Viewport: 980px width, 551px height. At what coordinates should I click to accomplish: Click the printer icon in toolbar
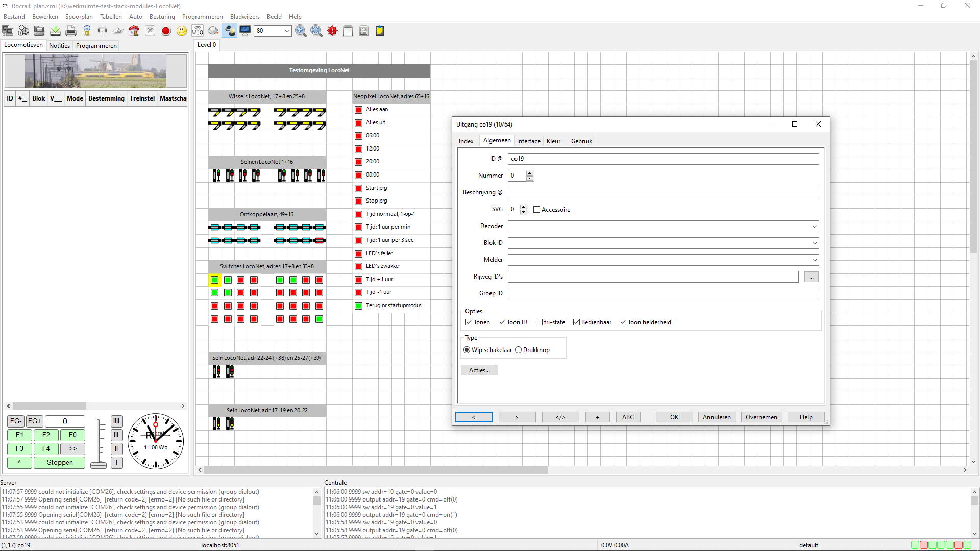(x=71, y=31)
